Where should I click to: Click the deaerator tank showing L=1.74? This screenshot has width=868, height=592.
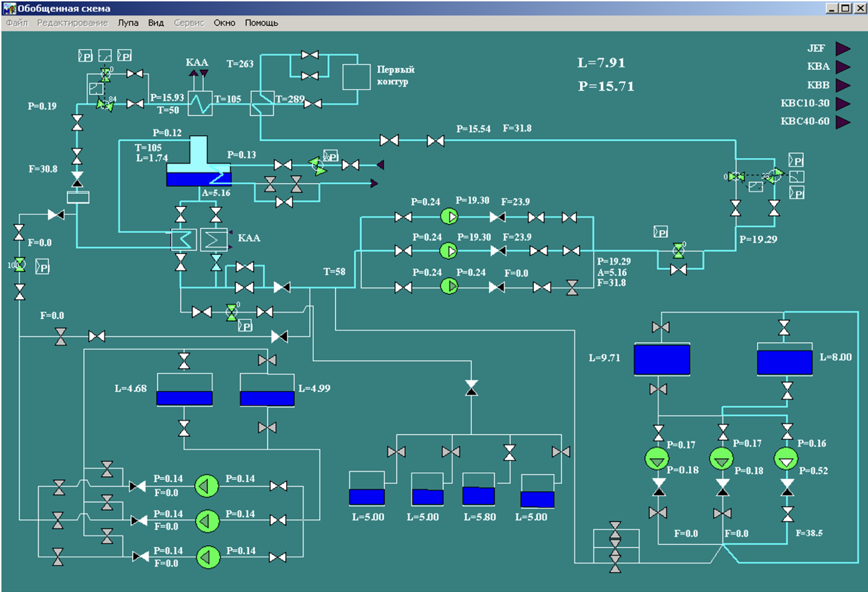(x=199, y=170)
